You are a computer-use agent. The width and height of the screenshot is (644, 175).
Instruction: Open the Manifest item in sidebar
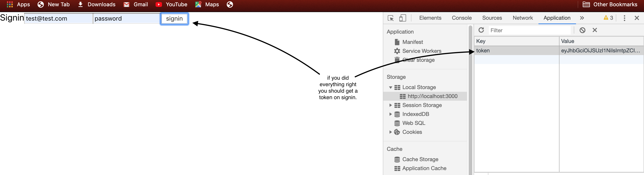pyautogui.click(x=413, y=42)
